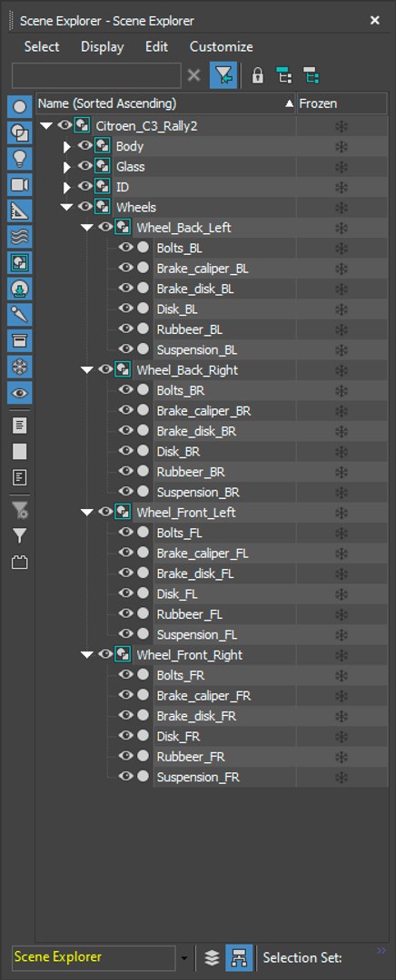Open the Select menu
Viewport: 396px width, 980px height.
tap(42, 47)
